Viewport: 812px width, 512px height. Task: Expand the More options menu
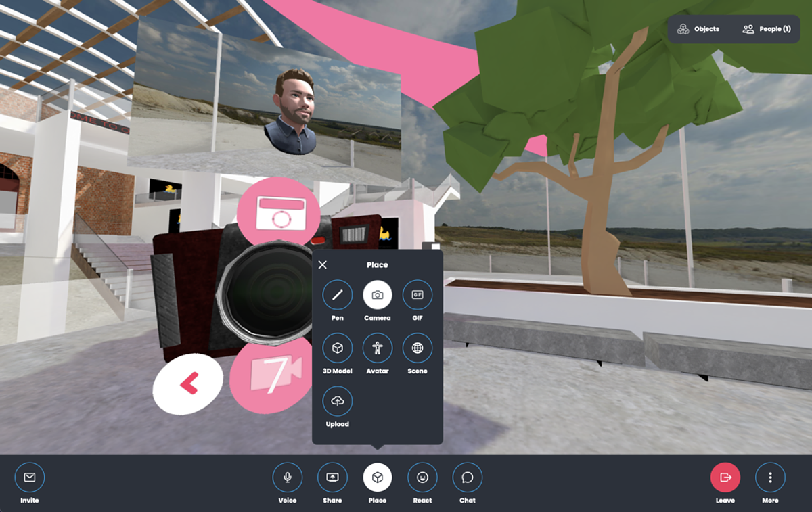coord(770,478)
